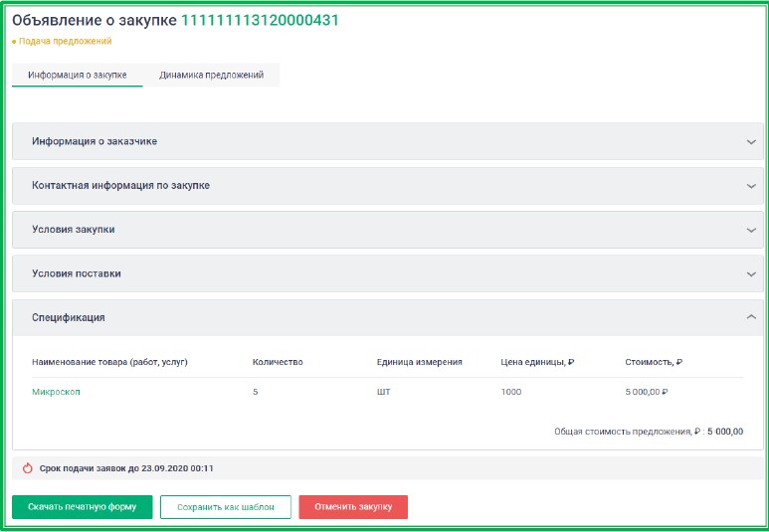Expand the Информация о заказчике chevron

click(751, 141)
